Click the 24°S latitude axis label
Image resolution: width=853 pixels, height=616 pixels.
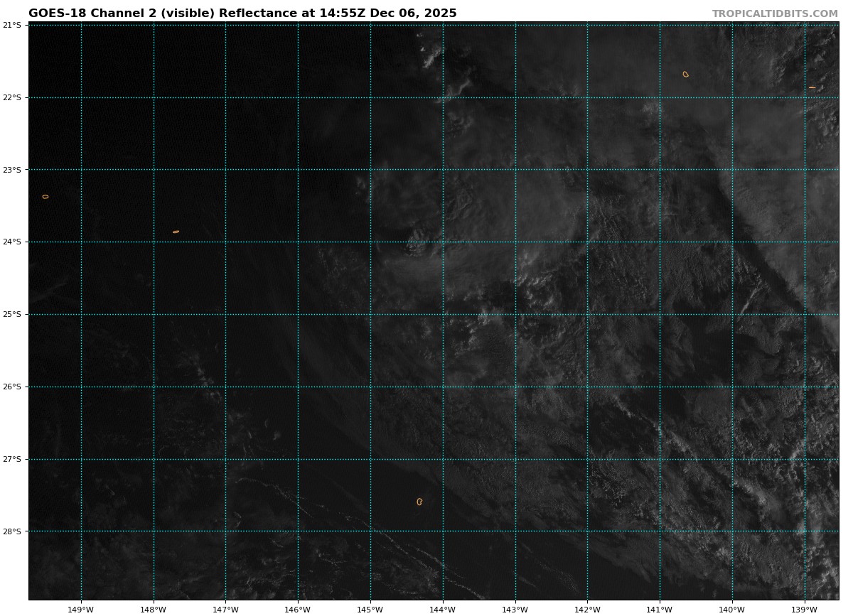[11, 242]
